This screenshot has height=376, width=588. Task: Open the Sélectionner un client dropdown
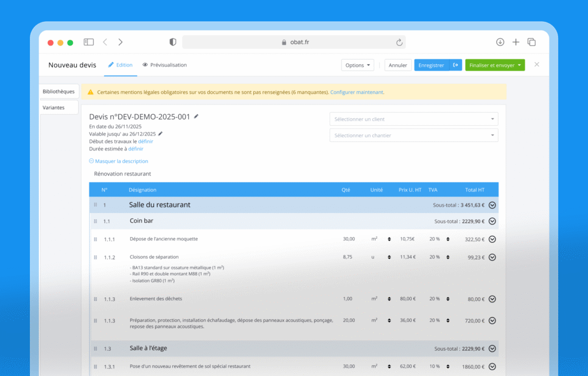413,119
